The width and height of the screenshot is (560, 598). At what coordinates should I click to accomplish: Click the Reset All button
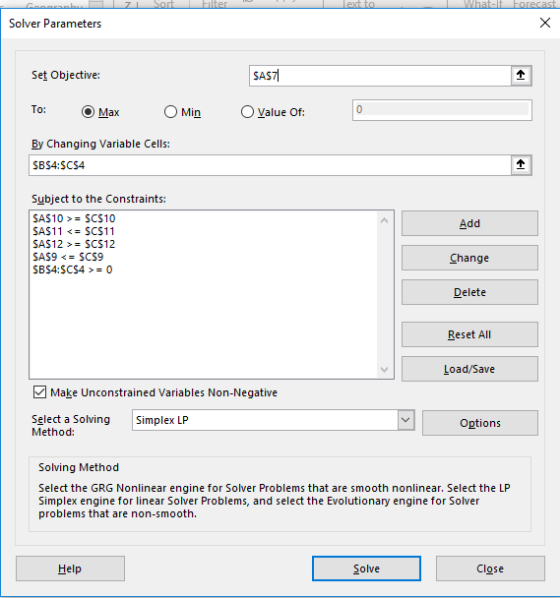(x=470, y=334)
